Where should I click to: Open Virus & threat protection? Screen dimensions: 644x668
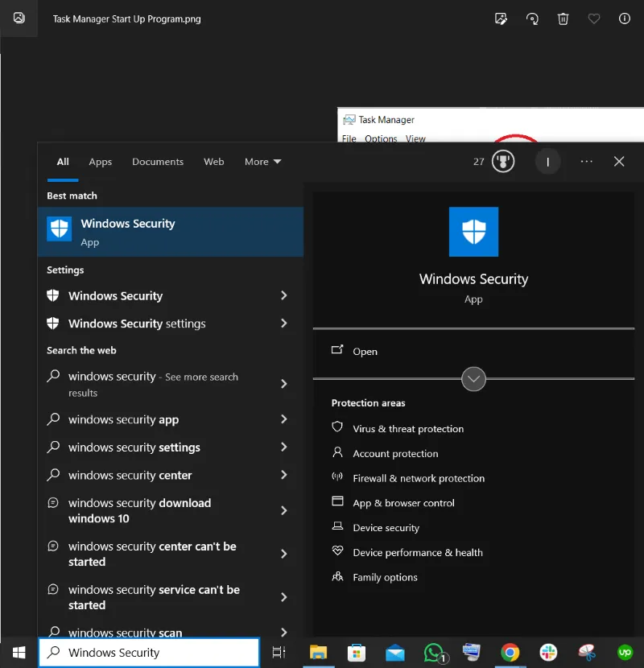click(x=407, y=429)
